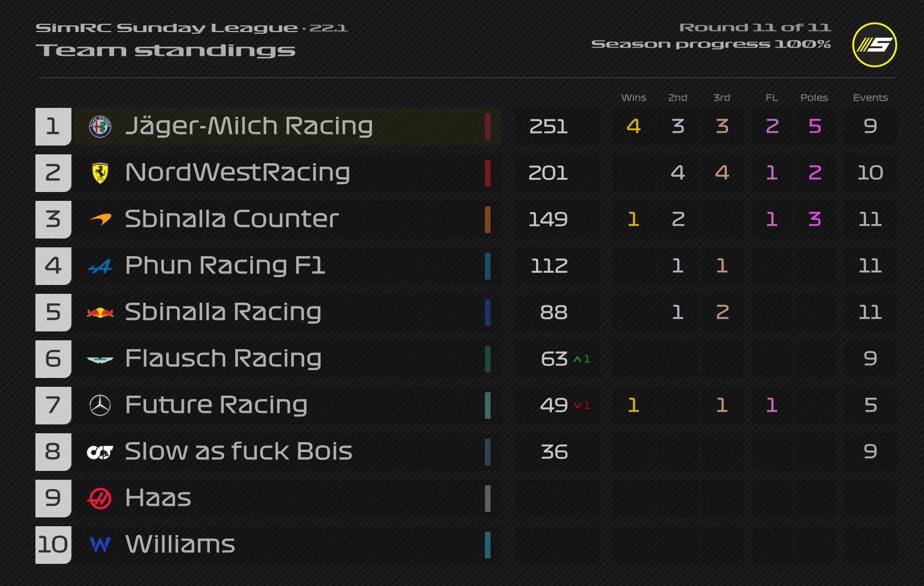Click the Aston Martin wings logo by Flausch Racing
The height and width of the screenshot is (586, 924).
(x=100, y=360)
